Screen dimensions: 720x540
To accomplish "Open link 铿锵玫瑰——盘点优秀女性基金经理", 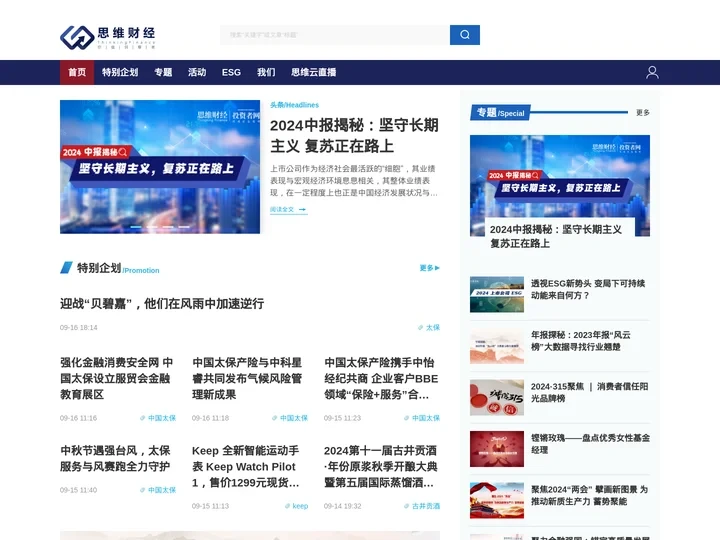I will (x=591, y=444).
